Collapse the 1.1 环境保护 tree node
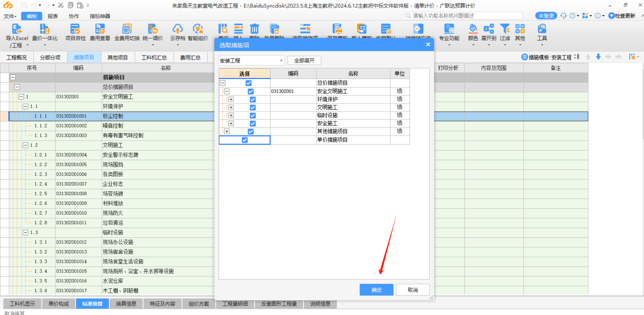Image resolution: width=644 pixels, height=315 pixels. point(25,107)
